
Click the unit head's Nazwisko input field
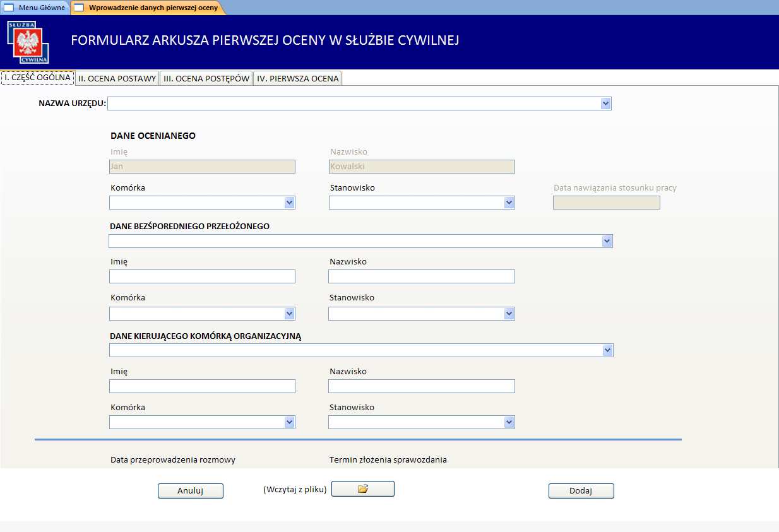(422, 386)
